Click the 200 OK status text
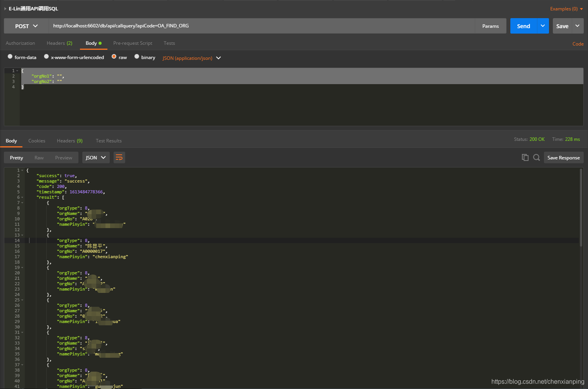 pos(537,139)
